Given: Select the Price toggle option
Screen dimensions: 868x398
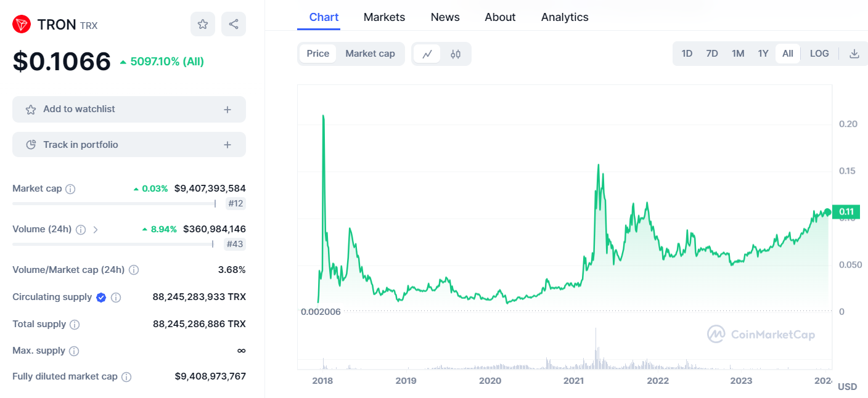Looking at the screenshot, I should tap(318, 54).
